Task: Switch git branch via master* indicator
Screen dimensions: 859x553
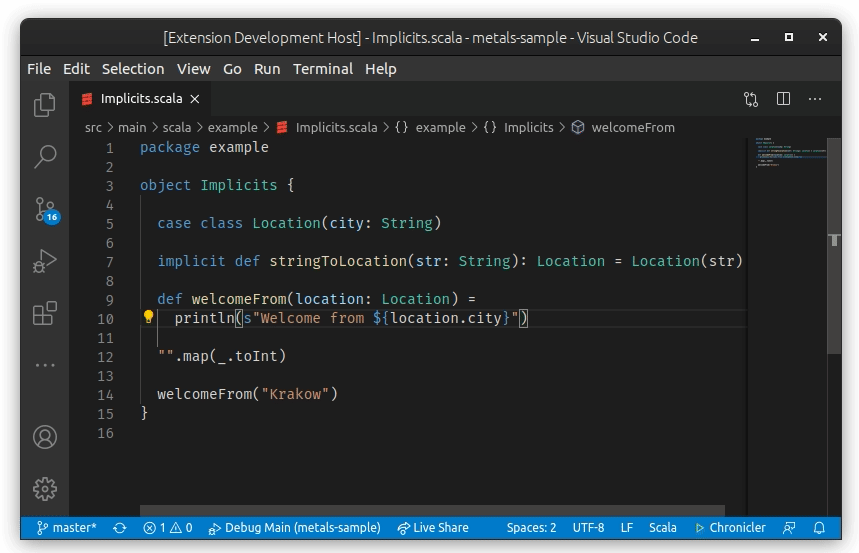Action: tap(66, 528)
